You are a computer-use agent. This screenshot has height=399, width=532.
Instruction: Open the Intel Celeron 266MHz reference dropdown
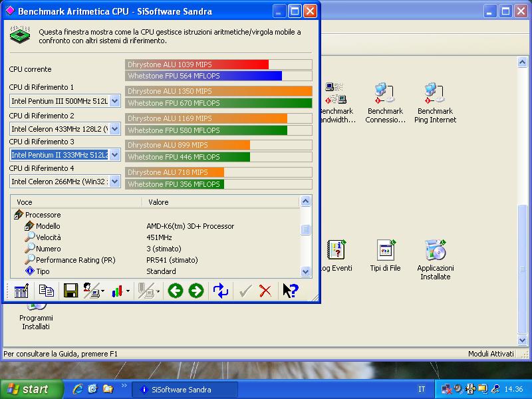pos(114,182)
